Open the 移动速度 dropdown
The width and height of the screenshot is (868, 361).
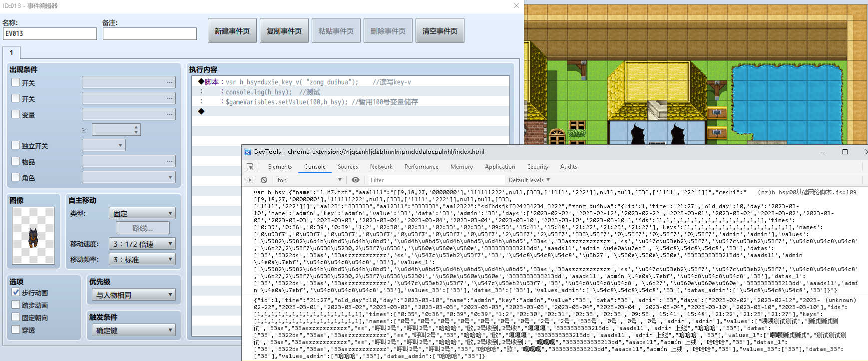coord(142,244)
